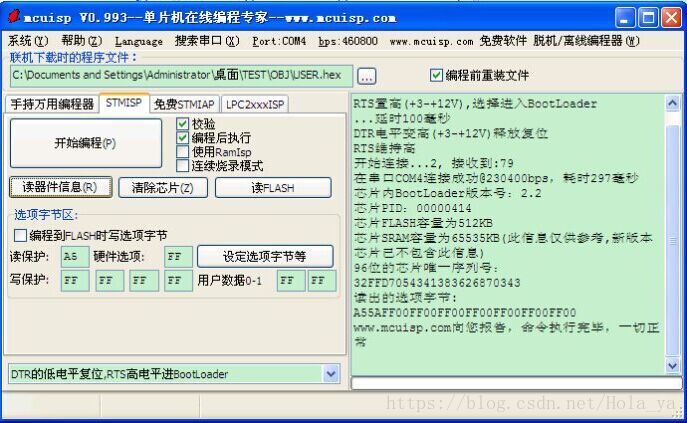Click 设定选项字节等 button
The height and width of the screenshot is (423, 687).
tap(265, 256)
